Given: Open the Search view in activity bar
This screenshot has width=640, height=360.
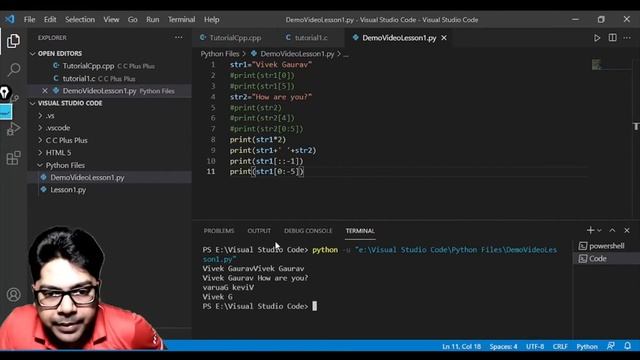Looking at the screenshot, I should click(x=13, y=69).
